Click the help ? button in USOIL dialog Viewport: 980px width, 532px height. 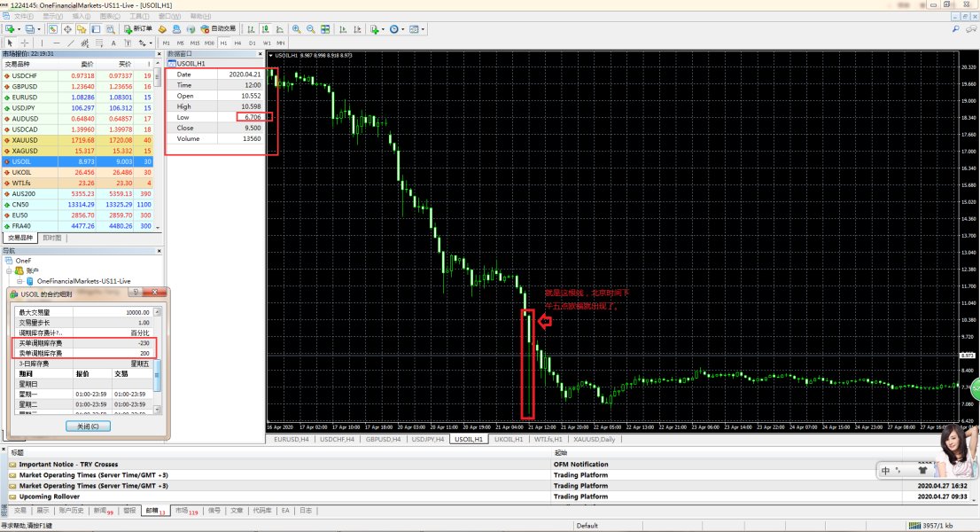click(x=136, y=292)
